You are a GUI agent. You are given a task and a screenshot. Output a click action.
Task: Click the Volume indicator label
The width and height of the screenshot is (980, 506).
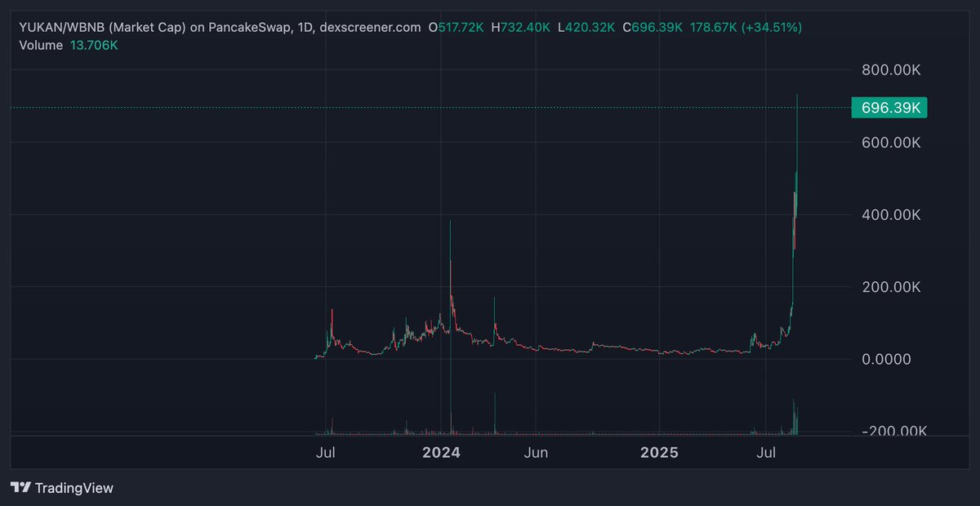click(41, 45)
